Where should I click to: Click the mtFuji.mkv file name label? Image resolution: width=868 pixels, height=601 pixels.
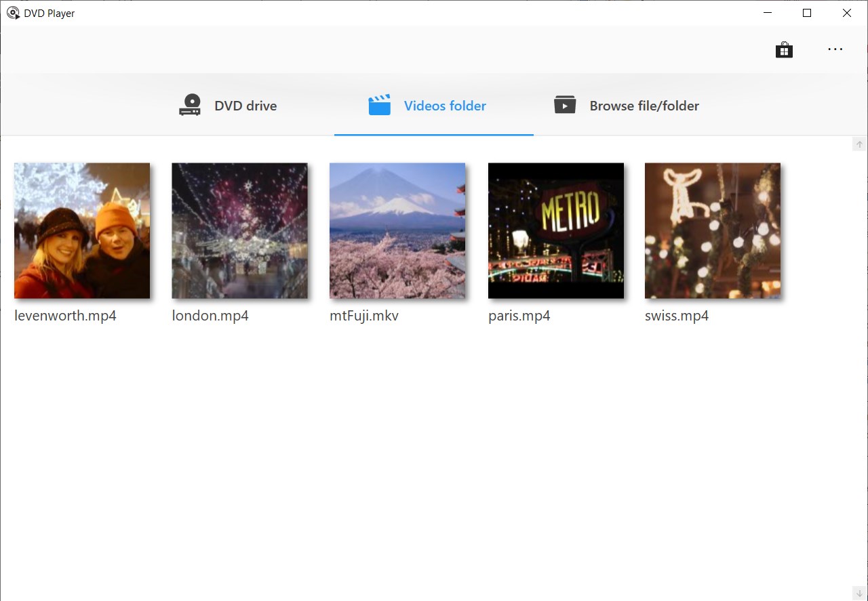[363, 315]
